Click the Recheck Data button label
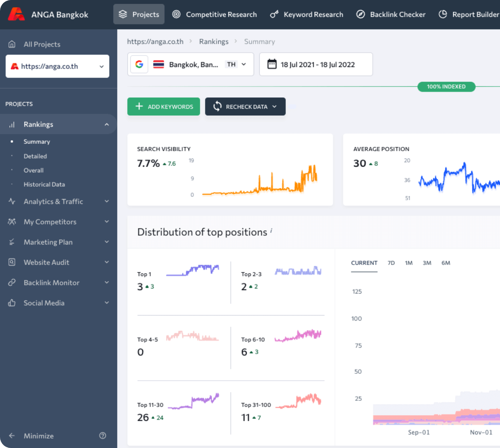Screen dimensions: 500x448 click(247, 107)
